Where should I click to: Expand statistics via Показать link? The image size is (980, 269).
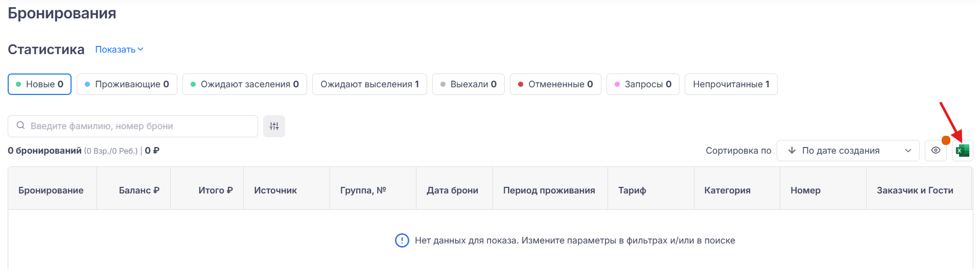point(119,50)
